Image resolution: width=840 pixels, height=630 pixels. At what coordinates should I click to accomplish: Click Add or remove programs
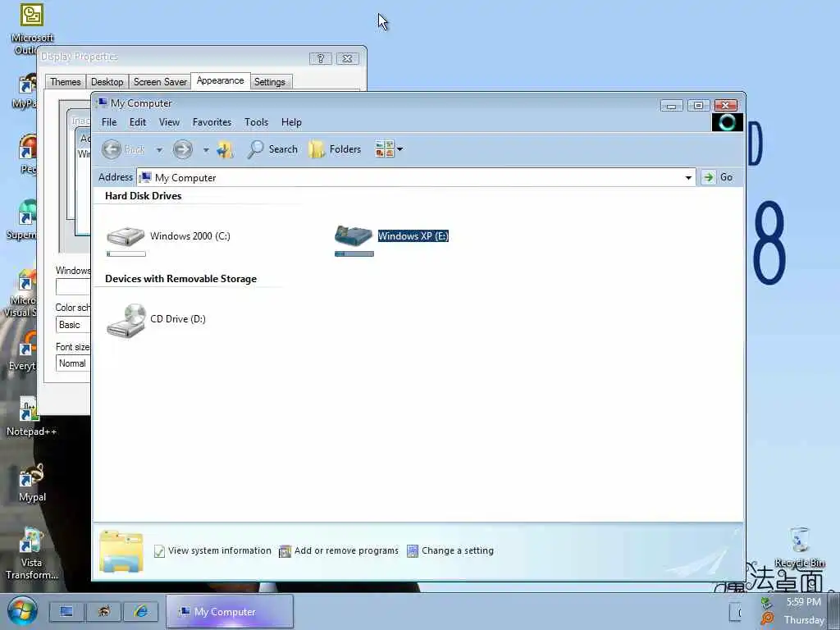[x=339, y=550]
